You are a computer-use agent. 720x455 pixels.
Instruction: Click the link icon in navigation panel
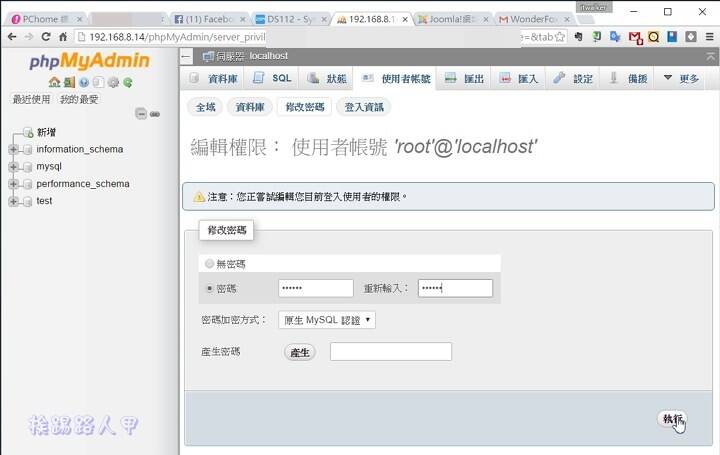[x=155, y=114]
